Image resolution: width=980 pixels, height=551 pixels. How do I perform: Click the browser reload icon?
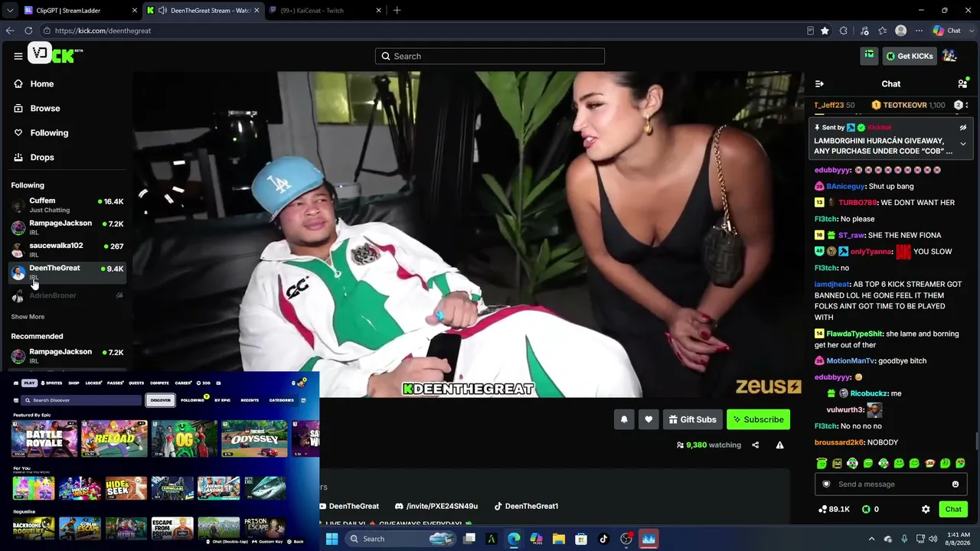pos(28,31)
